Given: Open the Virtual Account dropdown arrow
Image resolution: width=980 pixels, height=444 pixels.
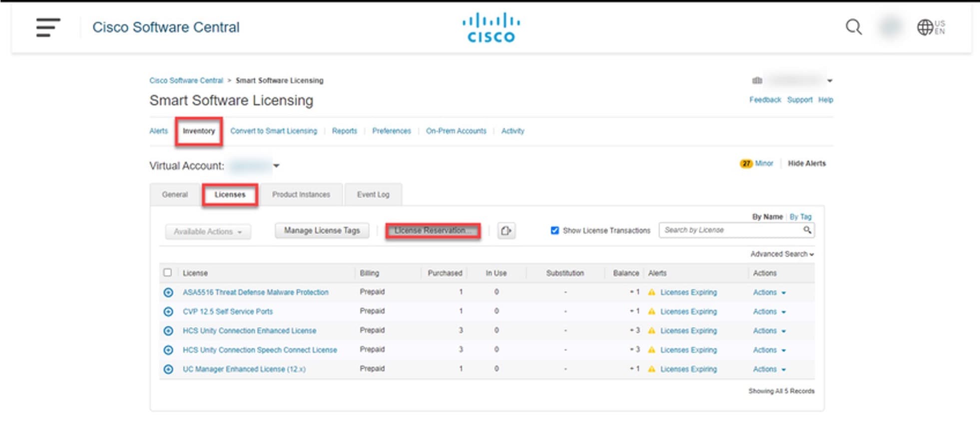Looking at the screenshot, I should point(276,166).
